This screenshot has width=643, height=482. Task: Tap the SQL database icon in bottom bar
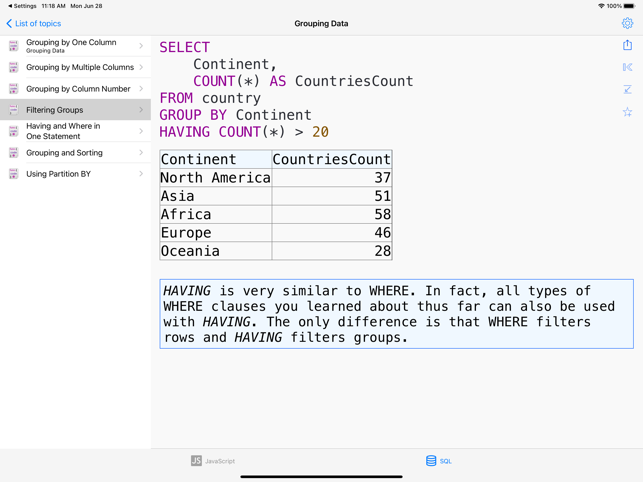(x=431, y=461)
